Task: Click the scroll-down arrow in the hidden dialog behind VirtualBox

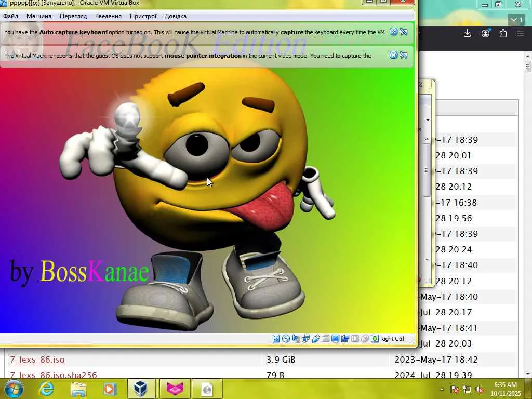Action: (427, 260)
